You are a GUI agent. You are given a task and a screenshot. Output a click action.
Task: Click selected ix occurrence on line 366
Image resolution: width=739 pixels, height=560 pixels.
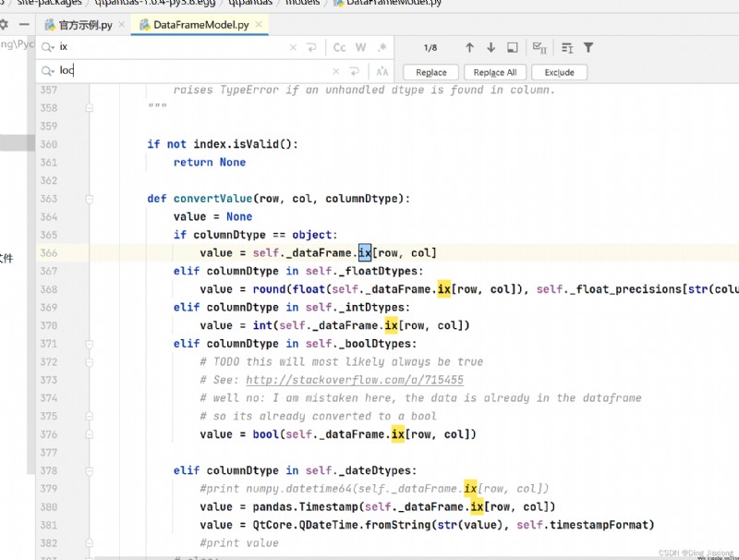point(365,252)
